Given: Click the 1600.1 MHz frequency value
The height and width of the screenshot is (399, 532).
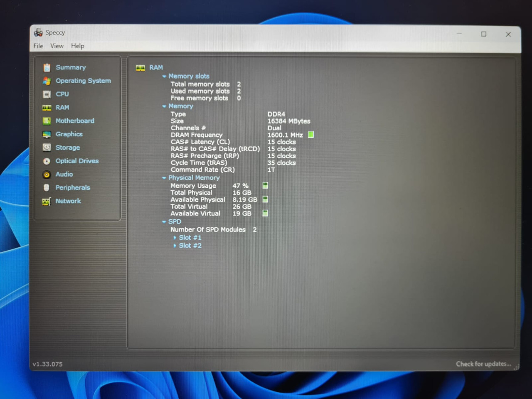Looking at the screenshot, I should coord(285,135).
